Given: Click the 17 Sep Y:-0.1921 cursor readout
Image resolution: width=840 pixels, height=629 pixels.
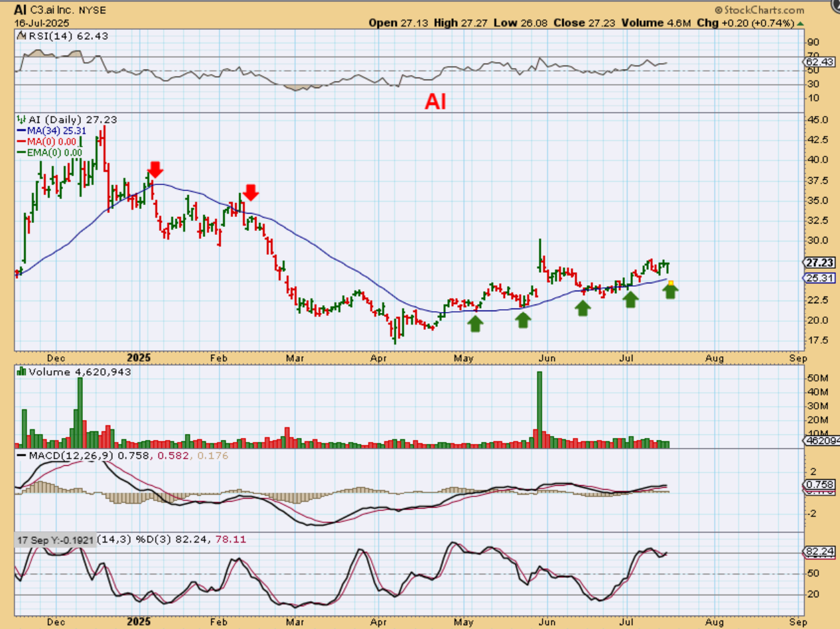Looking at the screenshot, I should (55, 539).
